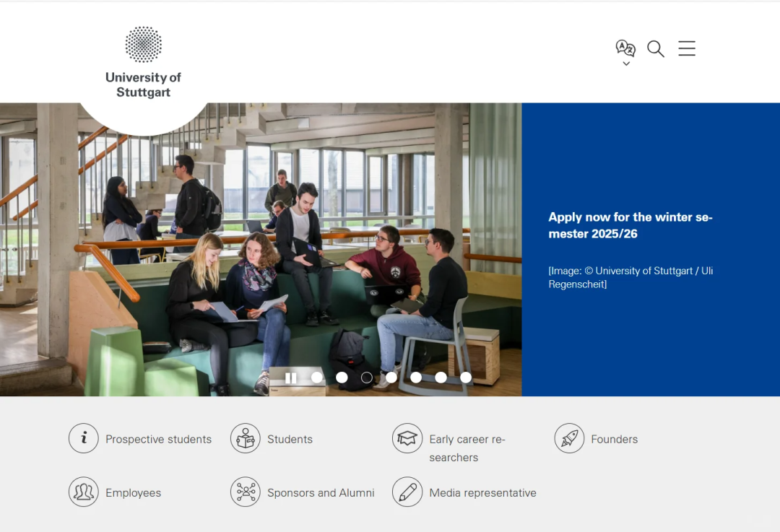Open the Sponsors and Alumni text link

[x=321, y=493]
